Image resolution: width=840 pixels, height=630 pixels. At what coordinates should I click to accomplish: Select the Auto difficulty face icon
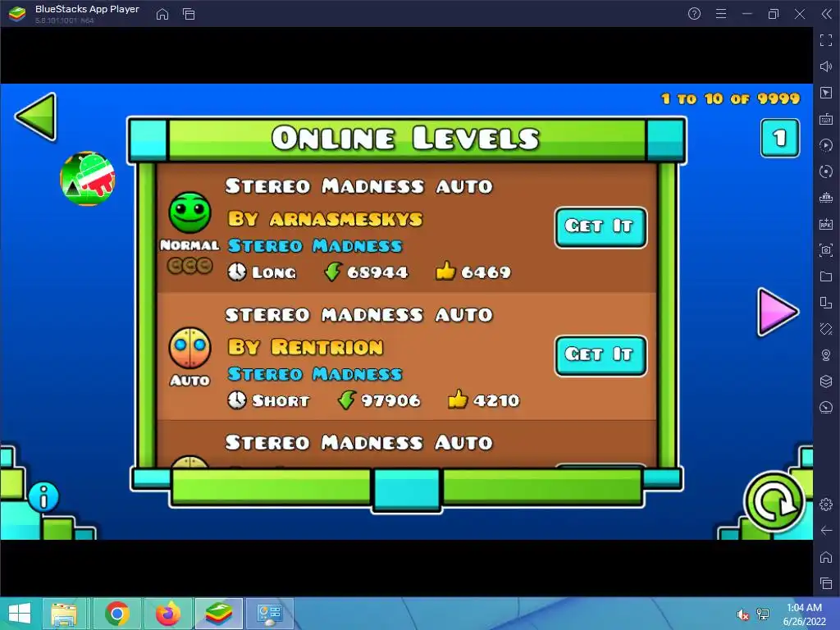tap(189, 348)
